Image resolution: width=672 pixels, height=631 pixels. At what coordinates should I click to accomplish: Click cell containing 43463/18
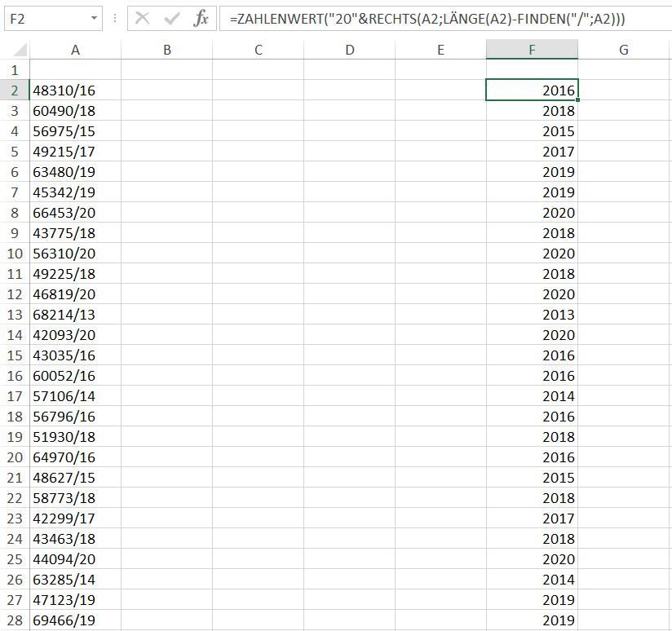coord(75,538)
